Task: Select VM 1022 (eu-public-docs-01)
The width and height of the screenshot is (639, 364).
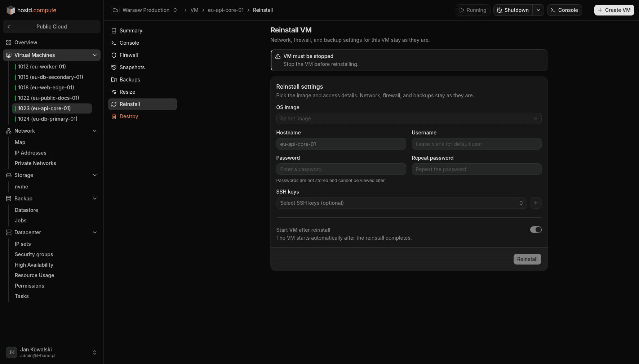Action: point(52,98)
